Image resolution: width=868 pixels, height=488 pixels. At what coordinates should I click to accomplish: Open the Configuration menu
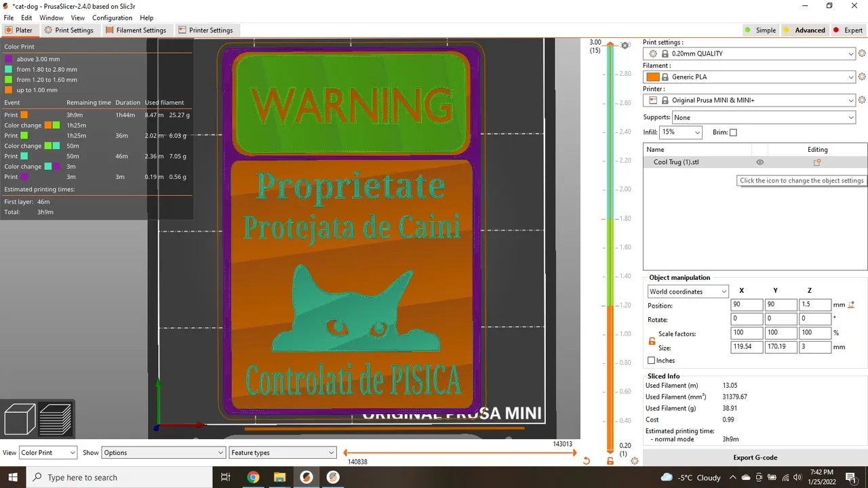(113, 18)
